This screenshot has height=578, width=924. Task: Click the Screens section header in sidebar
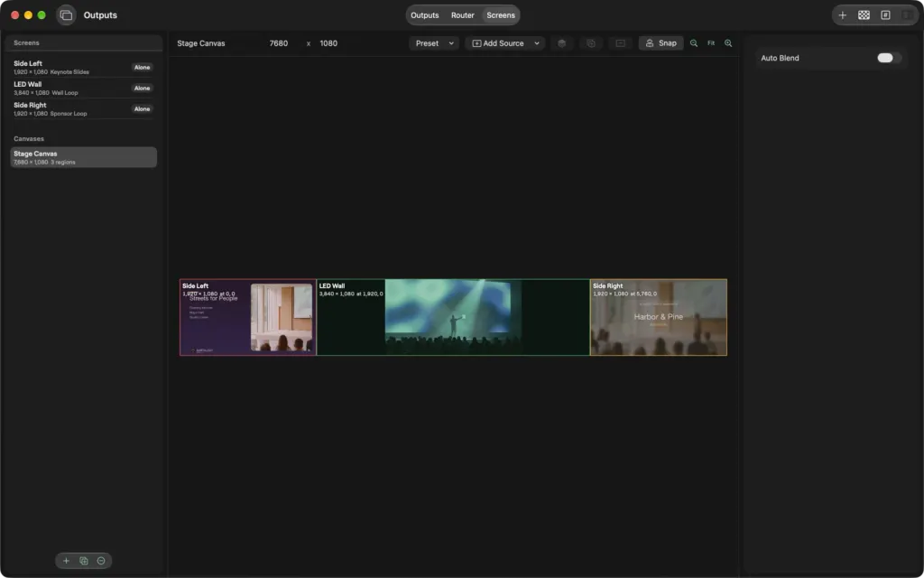click(26, 42)
